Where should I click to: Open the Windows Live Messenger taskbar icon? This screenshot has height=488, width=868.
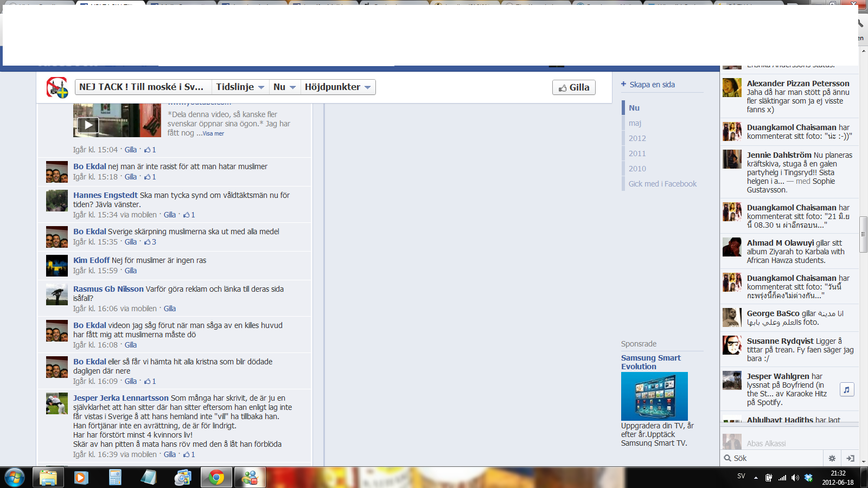point(250,478)
